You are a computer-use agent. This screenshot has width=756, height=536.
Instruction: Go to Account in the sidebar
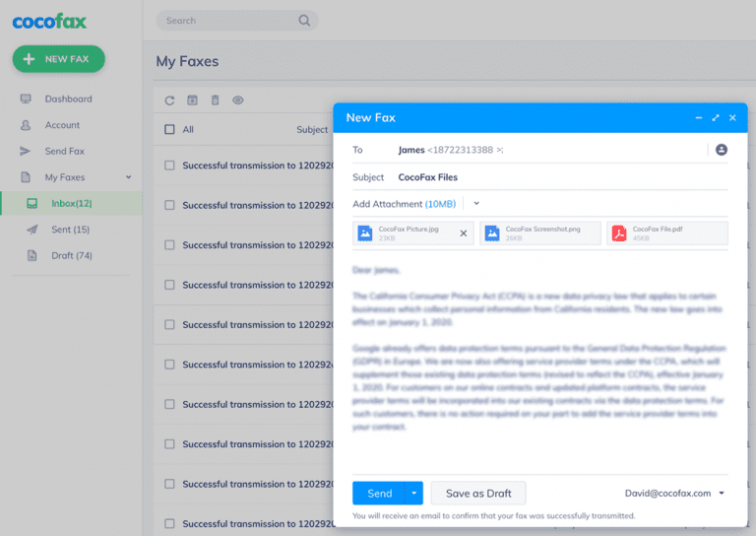(62, 125)
